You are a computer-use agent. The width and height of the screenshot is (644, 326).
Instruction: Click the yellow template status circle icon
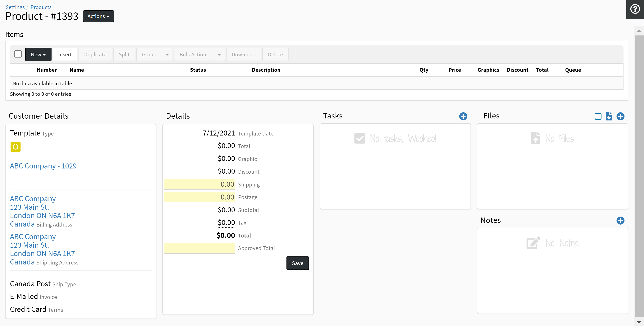click(16, 147)
